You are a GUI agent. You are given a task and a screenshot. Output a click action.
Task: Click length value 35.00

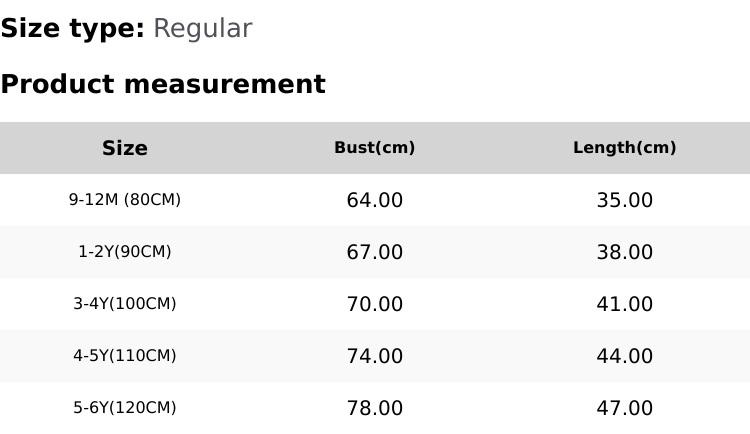(x=625, y=200)
